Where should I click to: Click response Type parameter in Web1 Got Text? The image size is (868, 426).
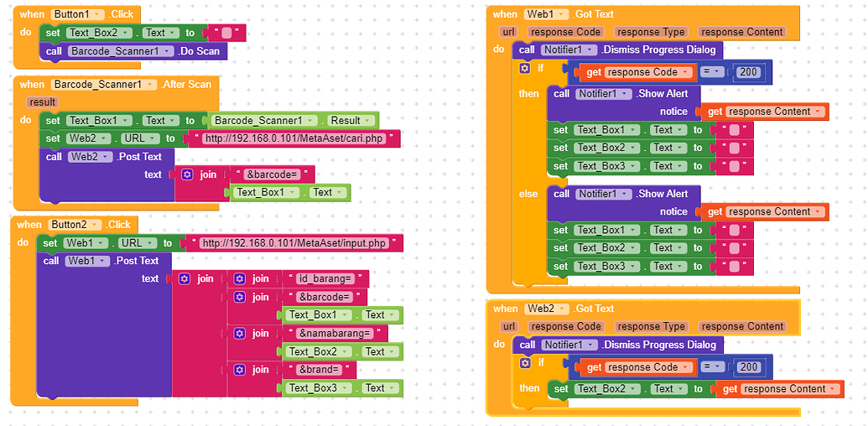tap(650, 32)
